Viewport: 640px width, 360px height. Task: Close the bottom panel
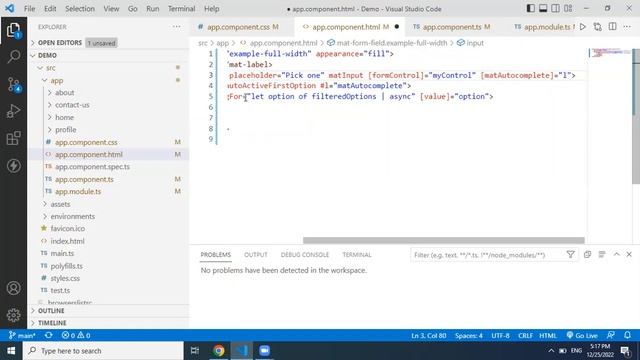629,255
